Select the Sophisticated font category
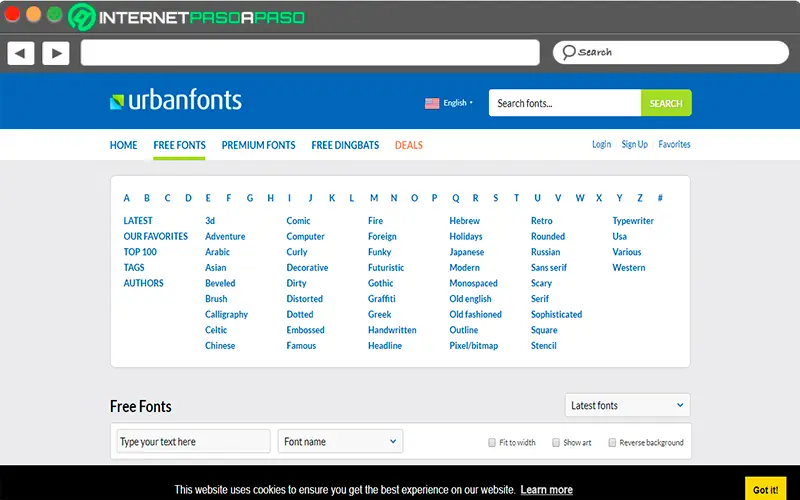This screenshot has height=500, width=800. (x=556, y=314)
